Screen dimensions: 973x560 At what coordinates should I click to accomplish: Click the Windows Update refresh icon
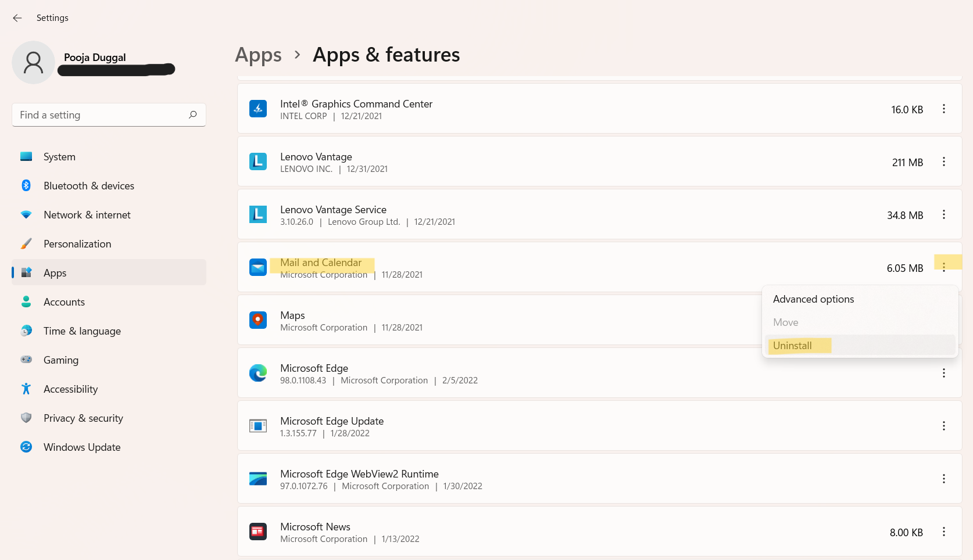[x=26, y=447]
